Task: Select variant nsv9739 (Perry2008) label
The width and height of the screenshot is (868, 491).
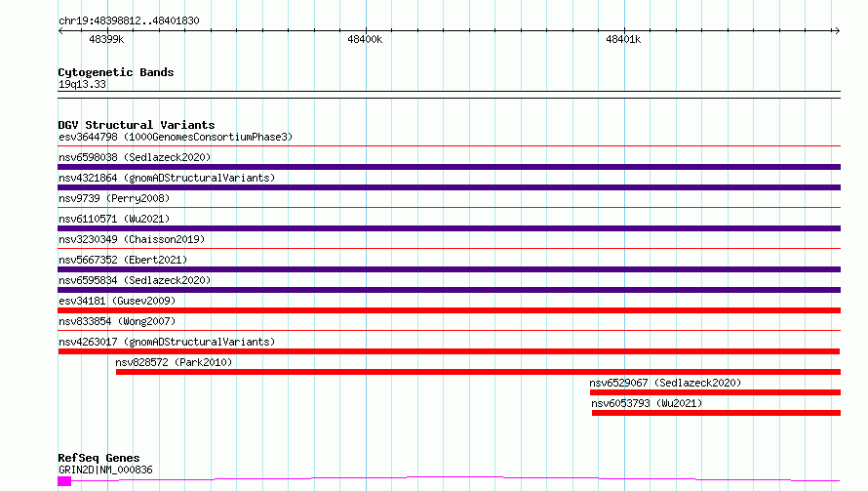Action: coord(114,198)
